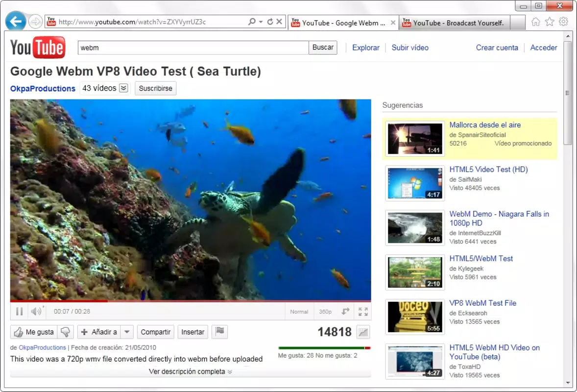The width and height of the screenshot is (577, 392).
Task: Click the URL address bar
Action: pos(152,22)
